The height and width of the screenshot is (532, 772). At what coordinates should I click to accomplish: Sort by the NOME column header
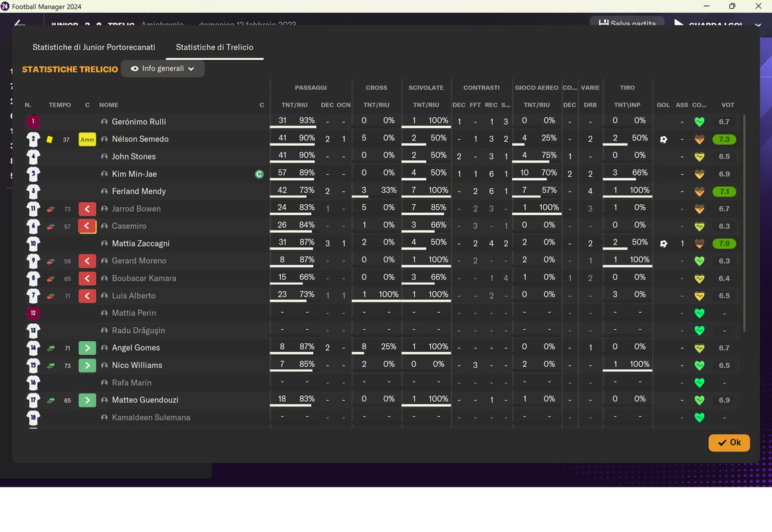coord(108,105)
